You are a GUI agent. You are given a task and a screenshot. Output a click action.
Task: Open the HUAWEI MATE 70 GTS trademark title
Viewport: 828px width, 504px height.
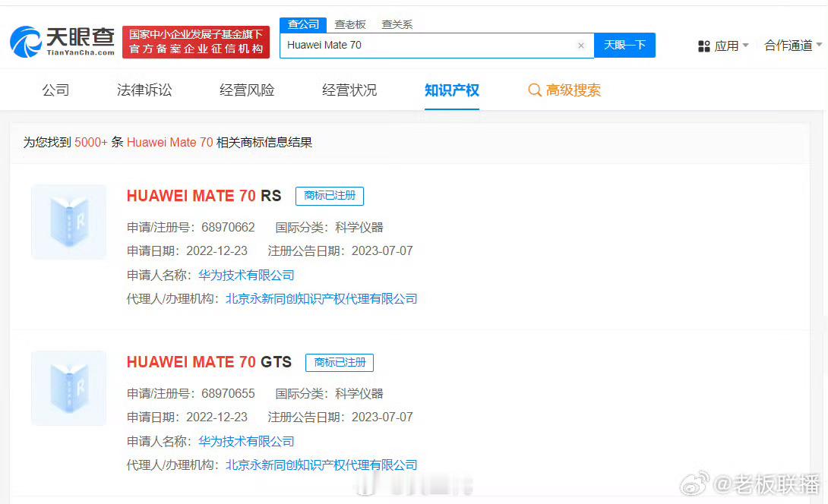coord(209,362)
